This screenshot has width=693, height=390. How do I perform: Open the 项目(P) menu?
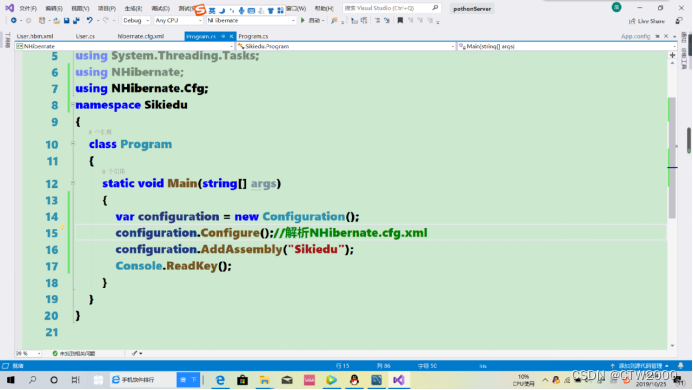[x=107, y=8]
